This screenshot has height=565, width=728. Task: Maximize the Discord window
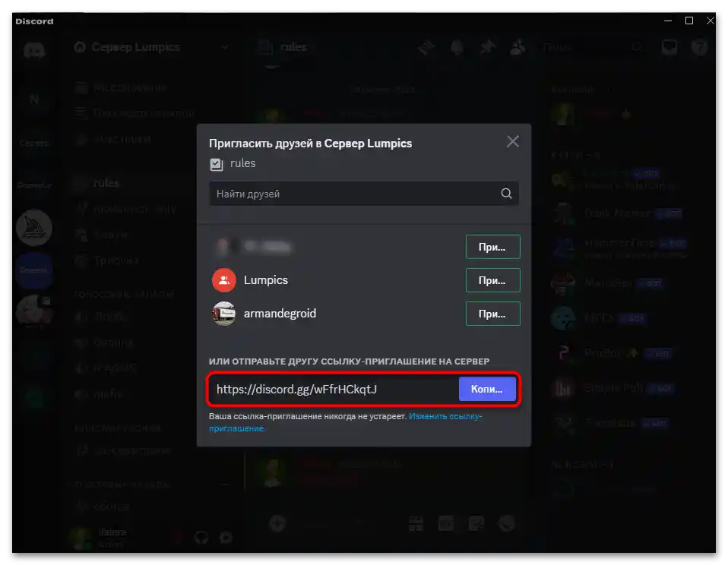[x=689, y=21]
